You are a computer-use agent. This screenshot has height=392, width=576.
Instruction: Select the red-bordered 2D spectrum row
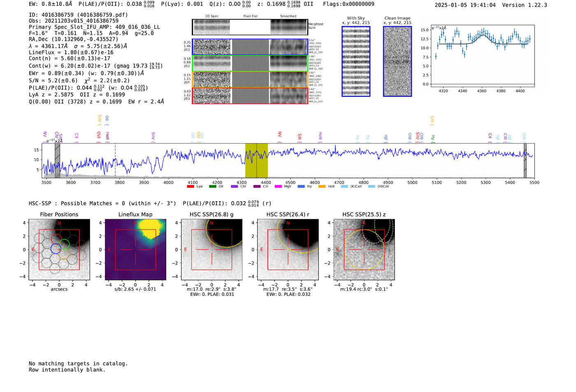point(250,95)
